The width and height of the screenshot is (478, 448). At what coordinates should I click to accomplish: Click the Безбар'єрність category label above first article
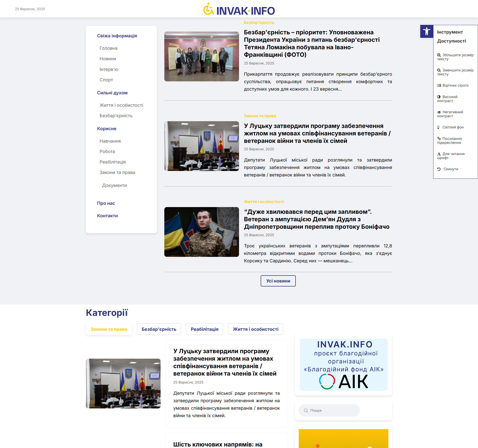259,22
